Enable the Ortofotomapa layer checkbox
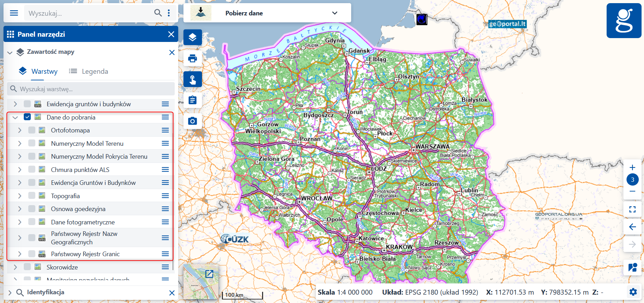 (32, 130)
